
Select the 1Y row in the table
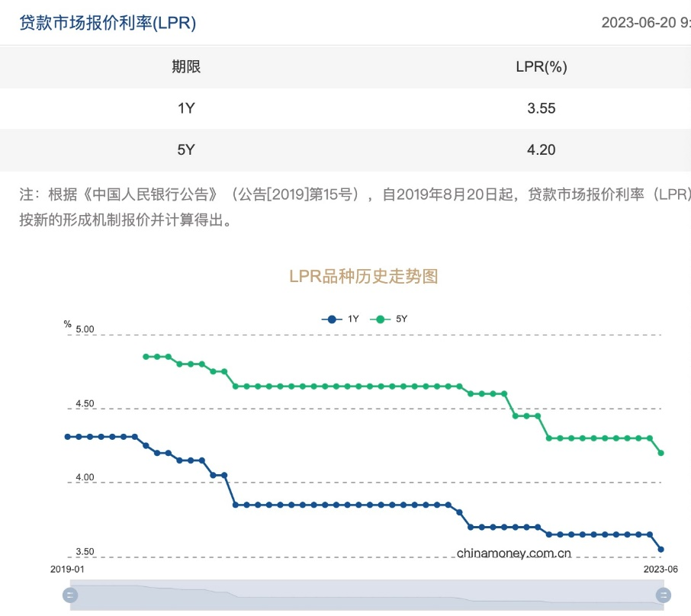point(186,108)
